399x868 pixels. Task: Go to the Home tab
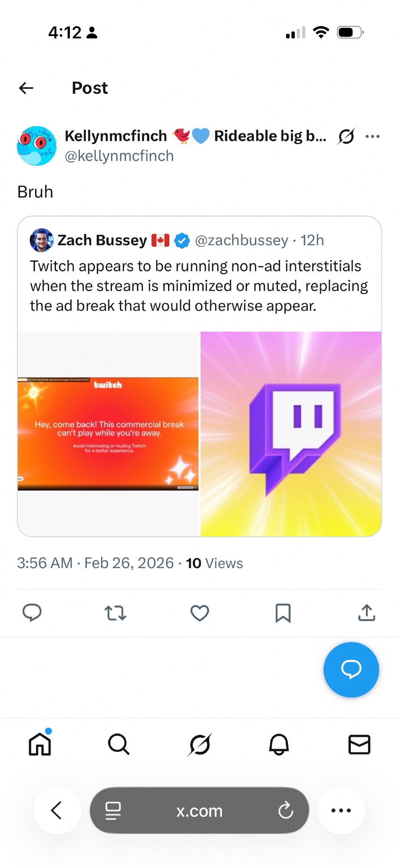pyautogui.click(x=40, y=744)
